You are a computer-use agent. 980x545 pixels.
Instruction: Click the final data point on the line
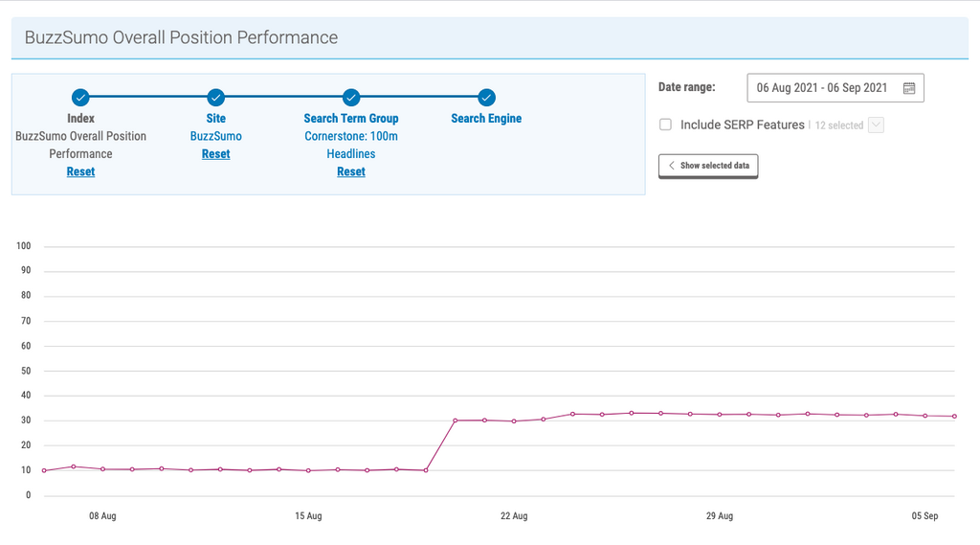coord(954,417)
